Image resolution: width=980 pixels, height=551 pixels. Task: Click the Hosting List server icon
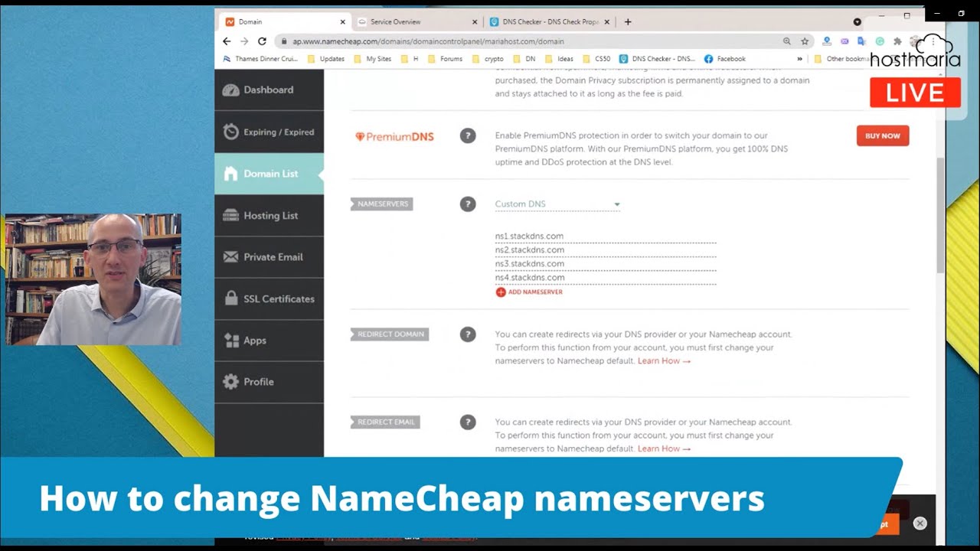point(230,216)
